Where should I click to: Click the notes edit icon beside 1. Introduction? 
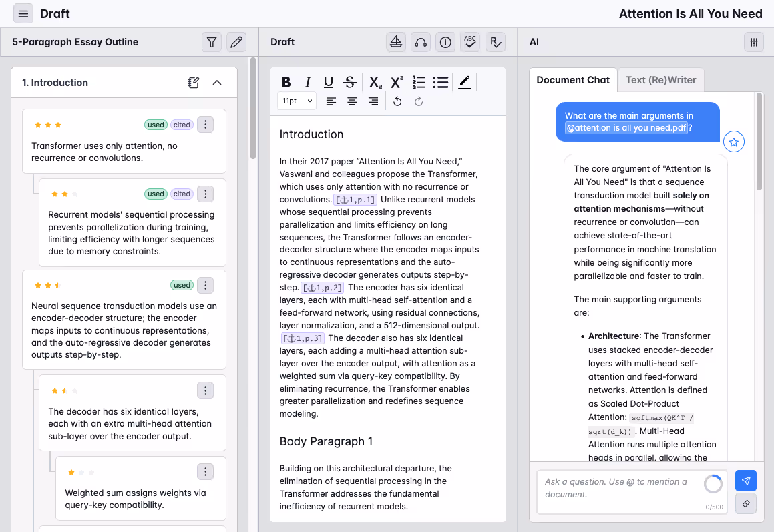[x=194, y=83]
